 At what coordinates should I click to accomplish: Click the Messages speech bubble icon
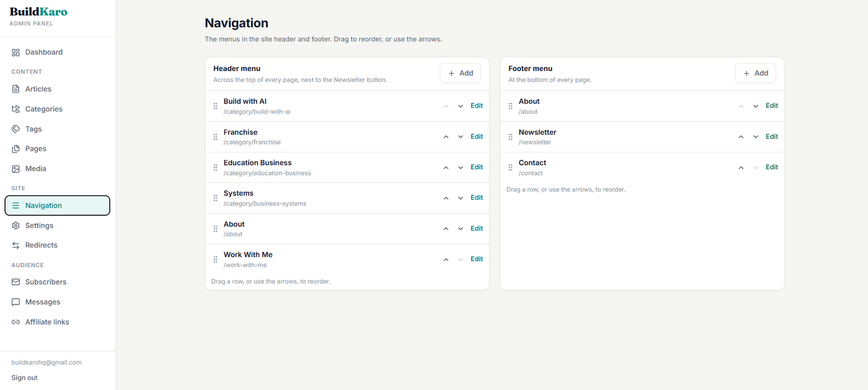16,302
